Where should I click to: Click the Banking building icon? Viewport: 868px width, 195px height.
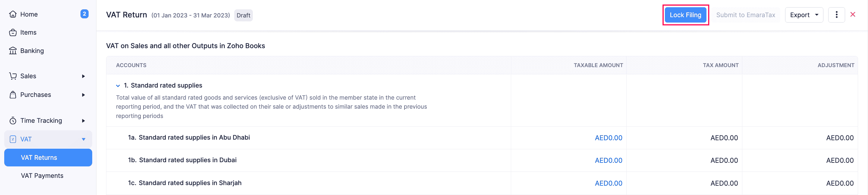pos(13,51)
